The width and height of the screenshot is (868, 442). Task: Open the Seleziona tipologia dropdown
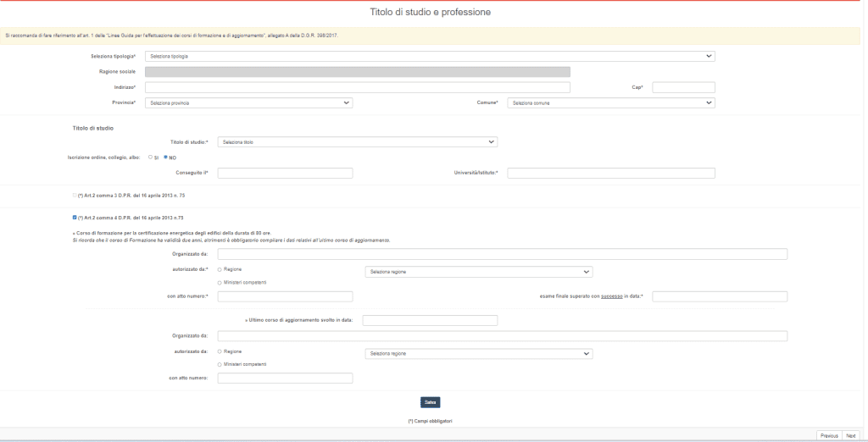click(x=430, y=57)
